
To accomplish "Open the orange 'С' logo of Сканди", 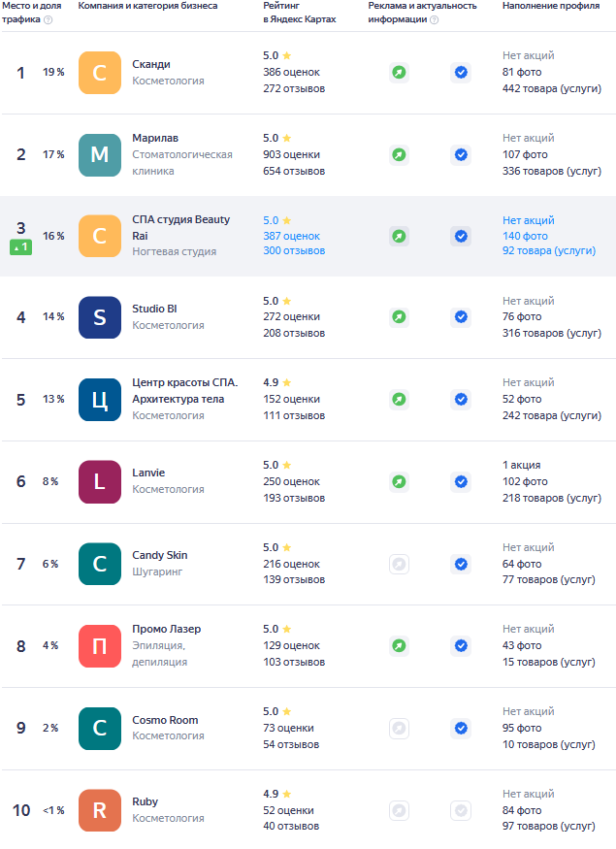I will pos(100,73).
